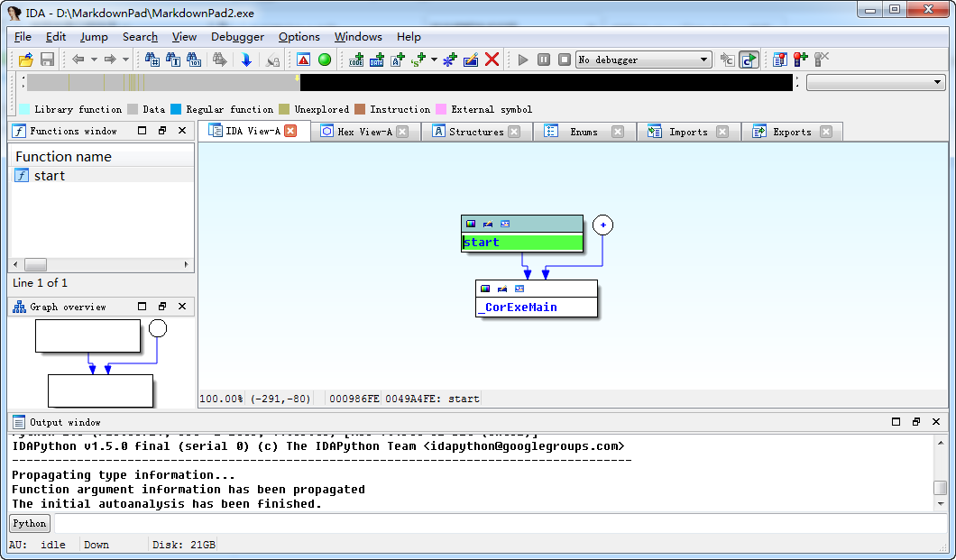The height and width of the screenshot is (560, 956).
Task: Select the start function in list
Action: pyautogui.click(x=50, y=176)
